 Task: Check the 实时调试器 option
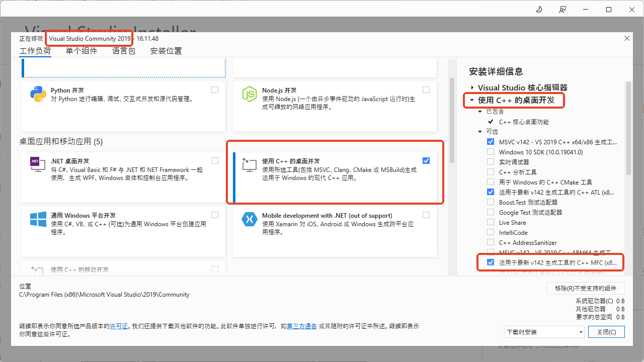click(x=491, y=162)
